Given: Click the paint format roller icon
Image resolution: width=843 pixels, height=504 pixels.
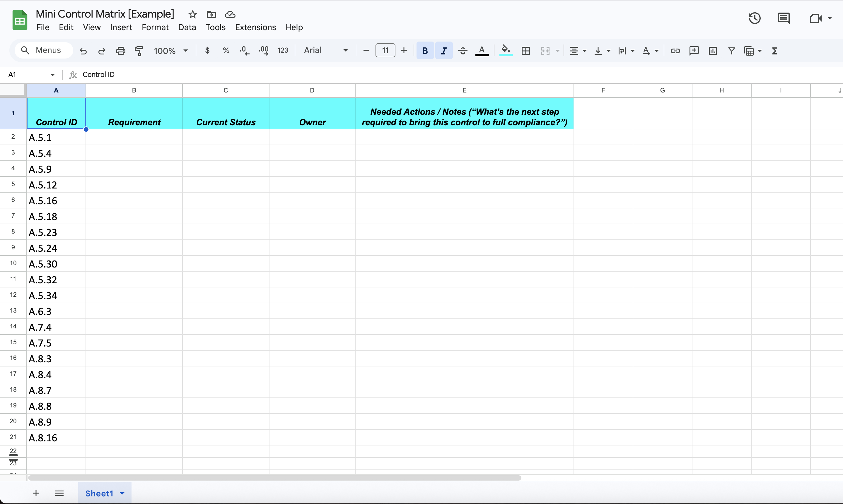Looking at the screenshot, I should pyautogui.click(x=139, y=51).
